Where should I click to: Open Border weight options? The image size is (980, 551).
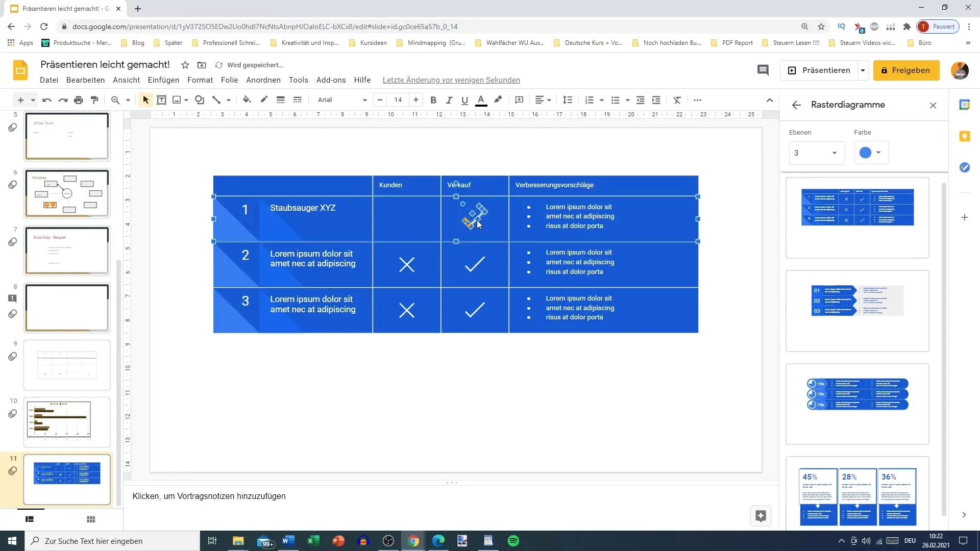[280, 100]
